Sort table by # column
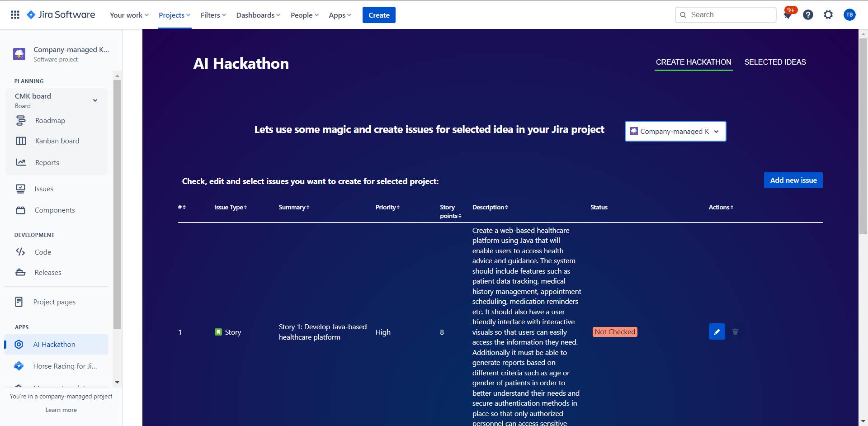Viewport: 868px width, 426px height. tap(182, 207)
